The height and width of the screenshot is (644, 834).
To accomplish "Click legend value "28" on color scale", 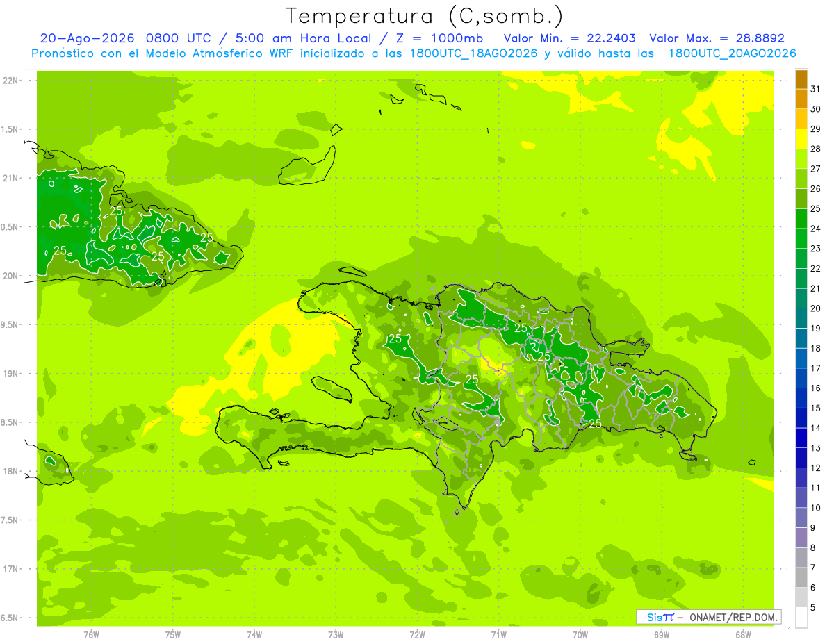I will click(x=816, y=148).
